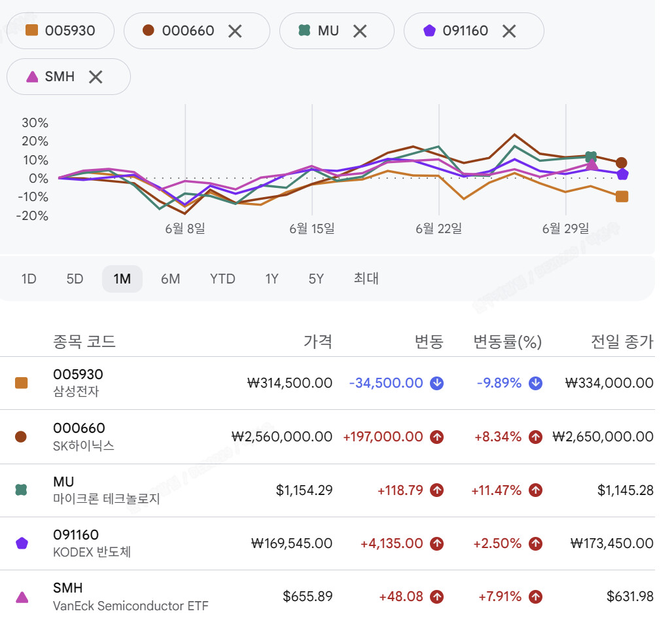
Task: Remove SMH chip from comparison
Action: [x=95, y=77]
